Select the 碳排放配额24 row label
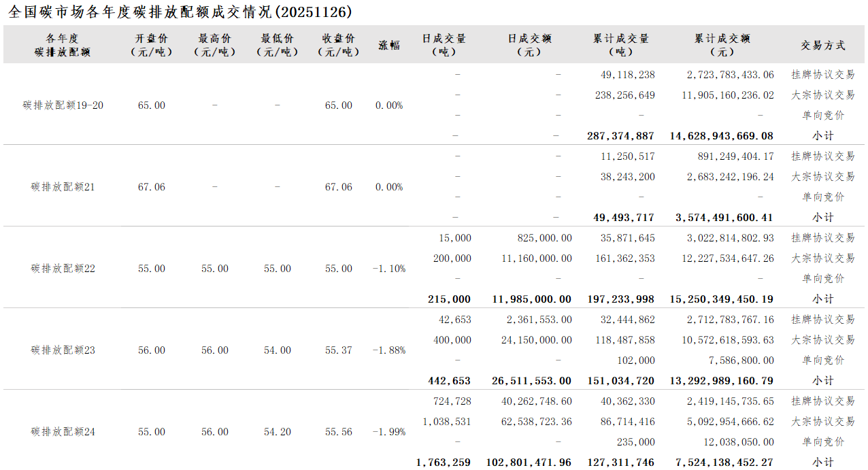 (63, 432)
